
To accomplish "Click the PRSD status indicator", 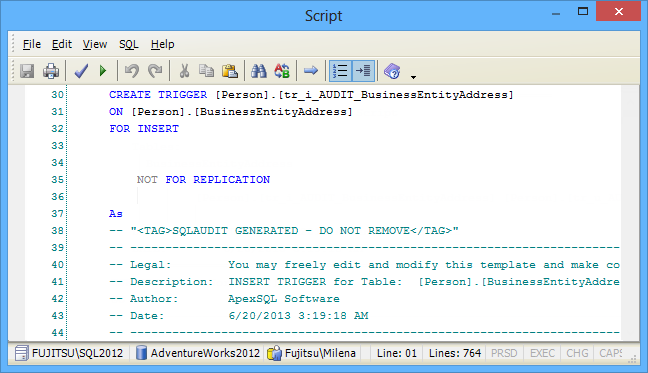I will point(504,354).
